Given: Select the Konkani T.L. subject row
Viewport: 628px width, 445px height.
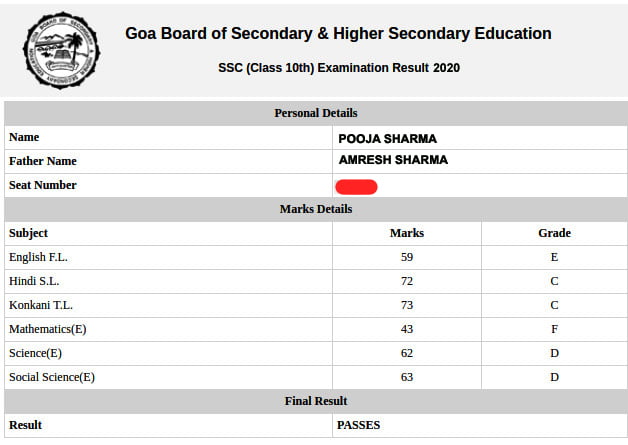Looking at the screenshot, I should pyautogui.click(x=41, y=305).
